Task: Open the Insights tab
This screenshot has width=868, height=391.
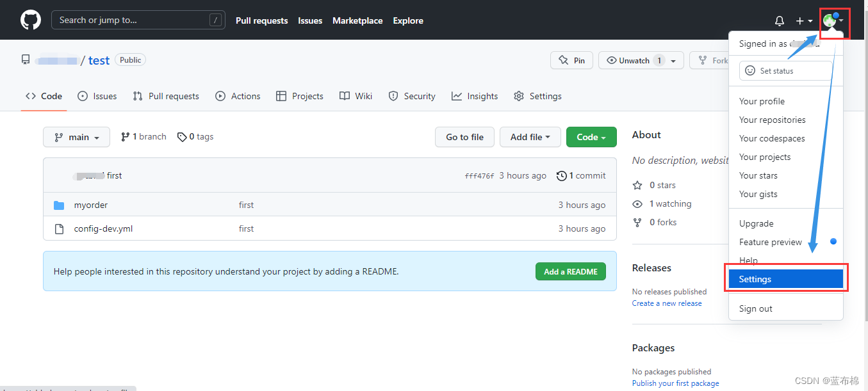Action: click(x=475, y=96)
